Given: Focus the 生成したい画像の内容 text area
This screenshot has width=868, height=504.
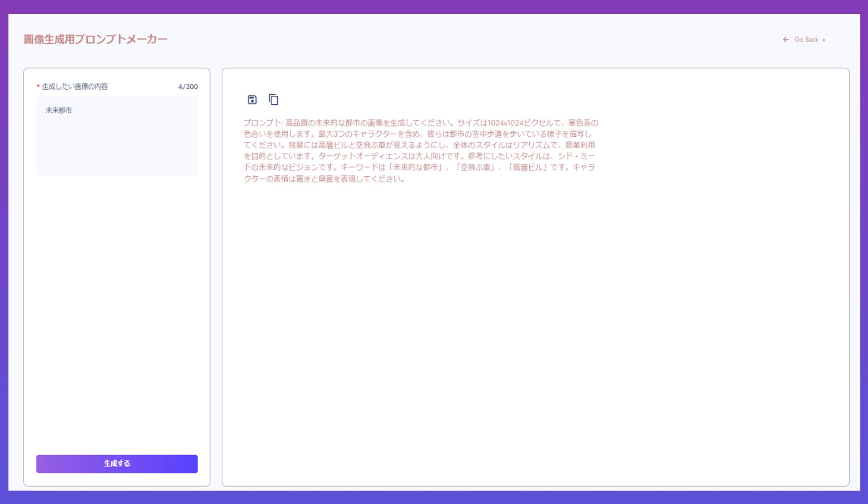Looking at the screenshot, I should tap(117, 142).
